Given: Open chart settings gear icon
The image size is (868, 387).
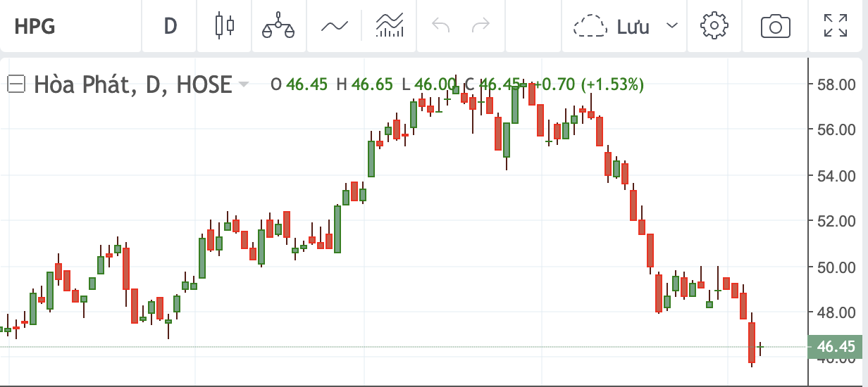Looking at the screenshot, I should coord(714,26).
